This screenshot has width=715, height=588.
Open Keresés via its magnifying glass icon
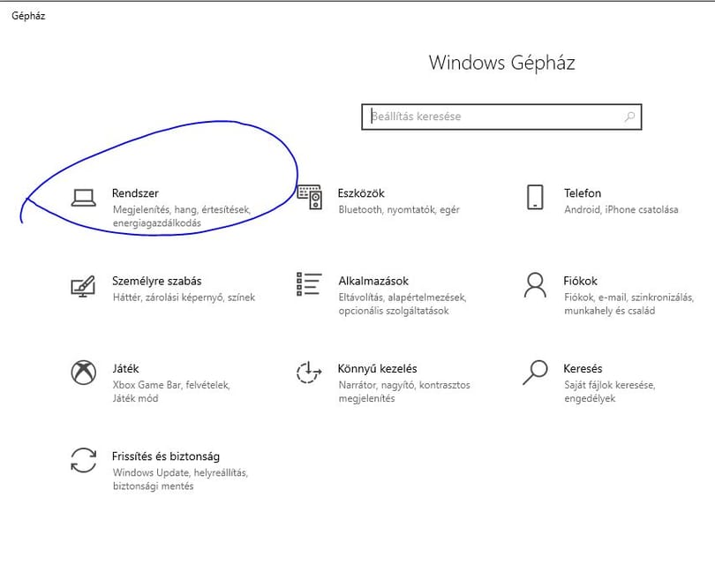[535, 373]
